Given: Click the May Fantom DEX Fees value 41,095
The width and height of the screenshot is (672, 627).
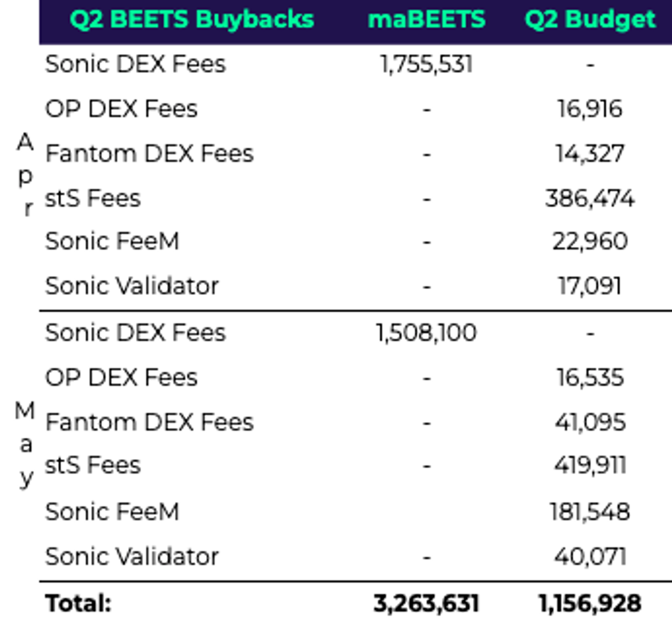Looking at the screenshot, I should [x=590, y=422].
